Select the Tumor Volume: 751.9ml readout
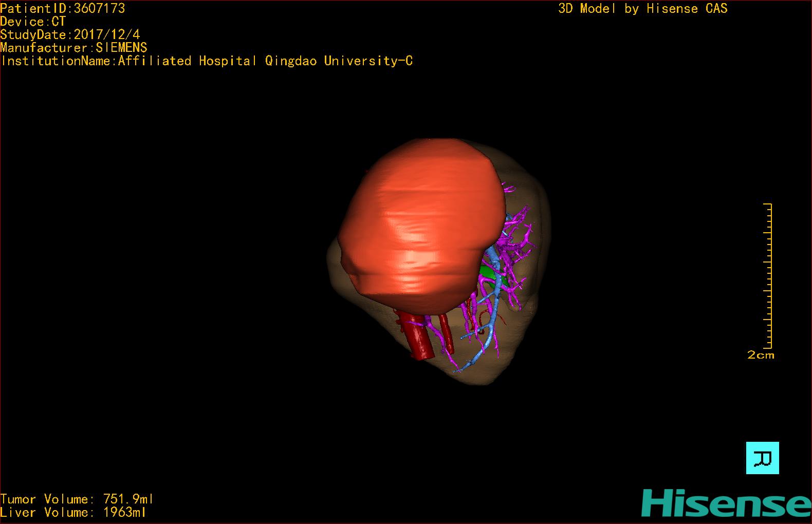Viewport: 812px width, 524px height. pyautogui.click(x=77, y=499)
